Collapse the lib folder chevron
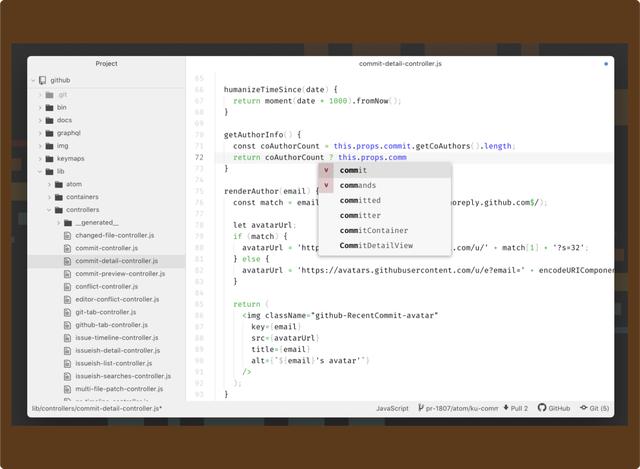Screen dimensions: 640x469 tap(40, 171)
